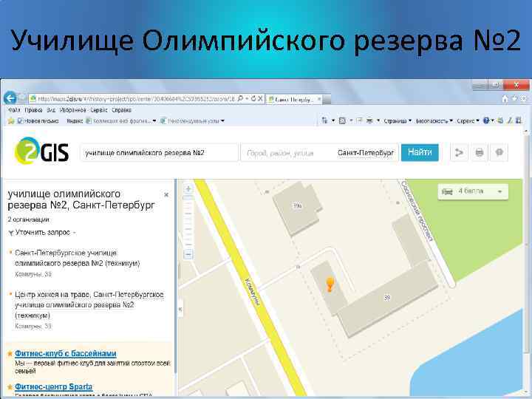This screenshot has width=532, height=399.
Task: Click the browser URL address field
Action: pos(137,99)
